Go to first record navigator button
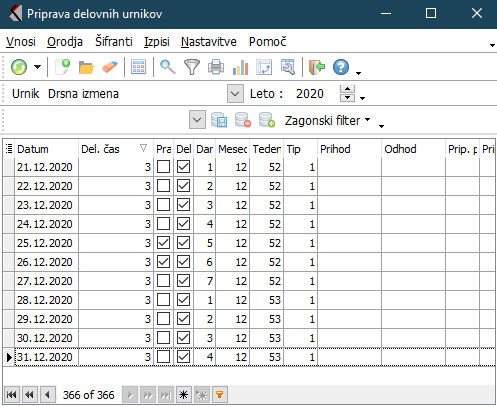Viewport: 497px width, 407px height. click(12, 395)
